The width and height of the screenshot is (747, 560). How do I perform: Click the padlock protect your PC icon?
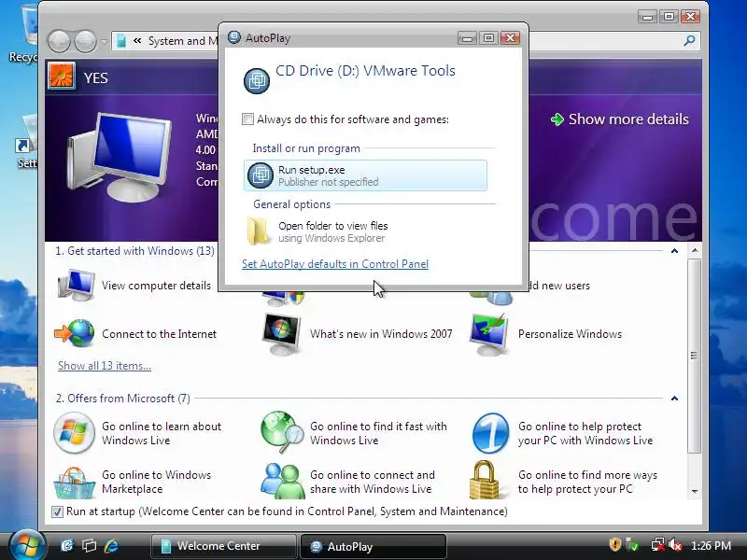pos(484,480)
